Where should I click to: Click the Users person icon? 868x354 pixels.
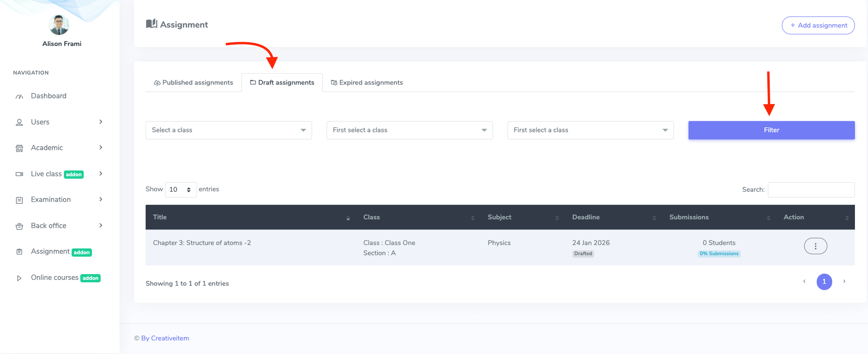19,123
